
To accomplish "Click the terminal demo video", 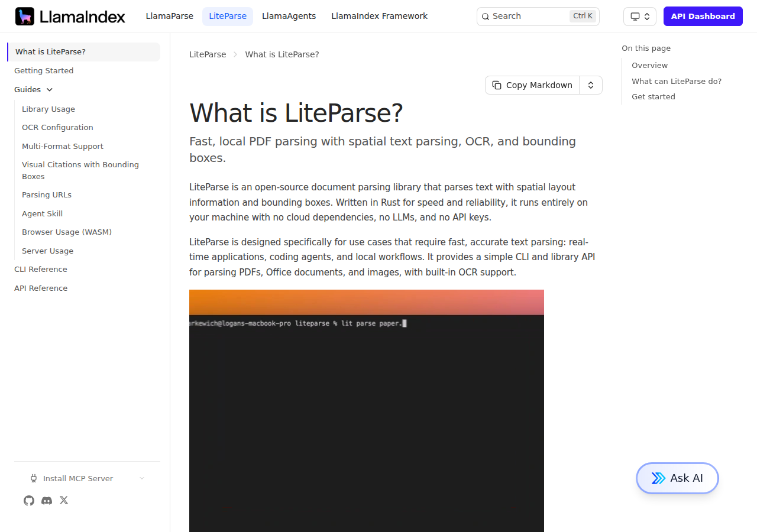I will 367,411.
